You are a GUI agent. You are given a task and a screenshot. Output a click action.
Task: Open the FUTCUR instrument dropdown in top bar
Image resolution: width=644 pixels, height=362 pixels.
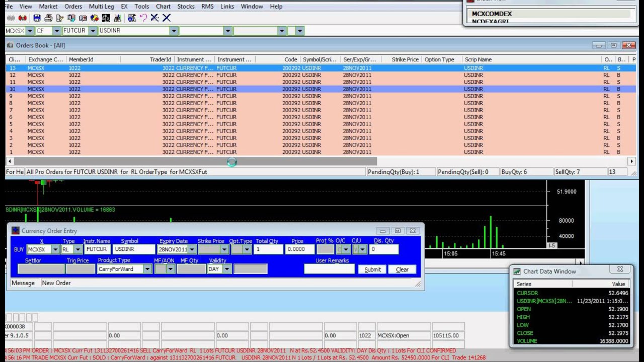pos(93,31)
